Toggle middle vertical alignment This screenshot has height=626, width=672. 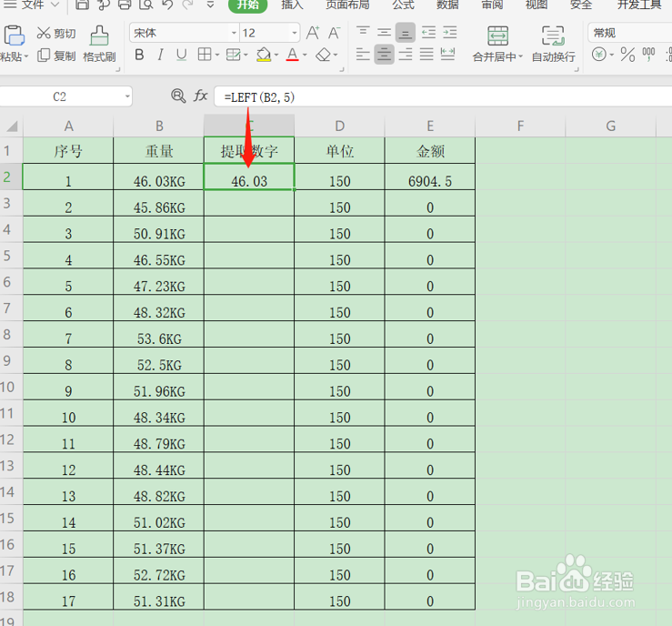tap(384, 32)
